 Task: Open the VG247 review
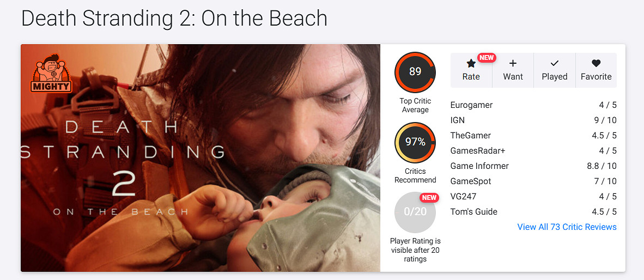(x=463, y=197)
